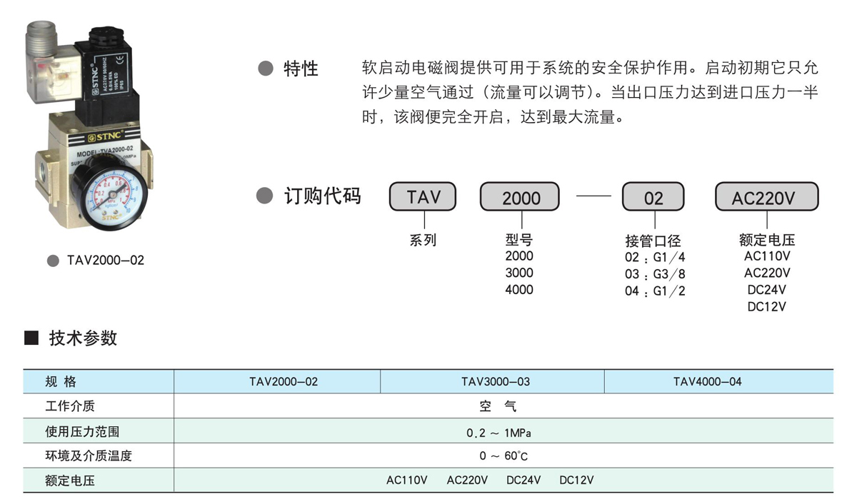Select the 2000 model code box

pyautogui.click(x=521, y=198)
